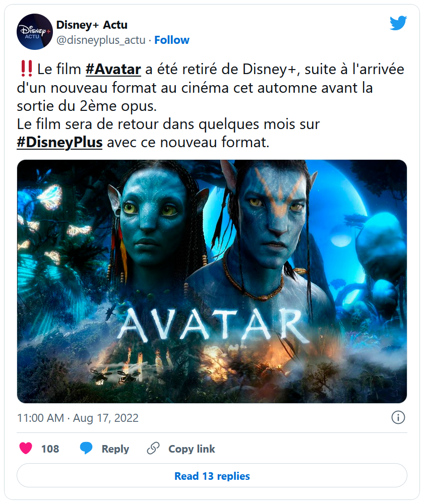The height and width of the screenshot is (504, 424).
Task: Open the #DisneyPlus hashtag link
Action: 60,143
